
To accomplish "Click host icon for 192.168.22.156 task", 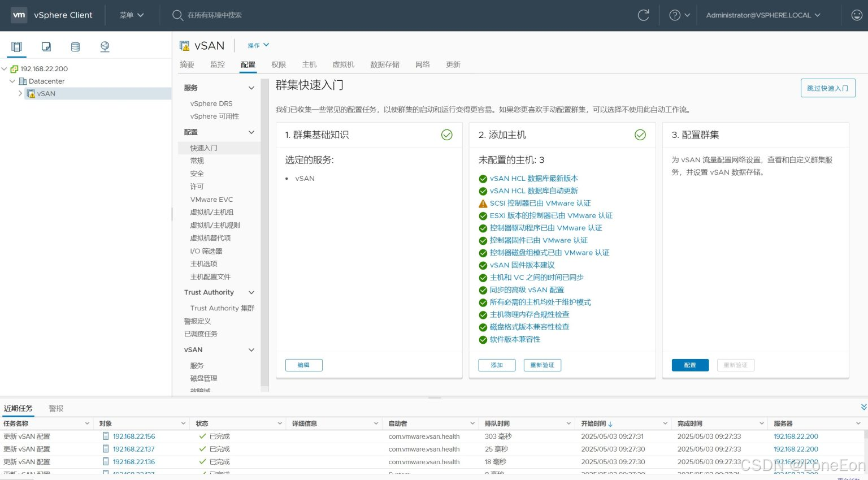I will click(x=106, y=436).
